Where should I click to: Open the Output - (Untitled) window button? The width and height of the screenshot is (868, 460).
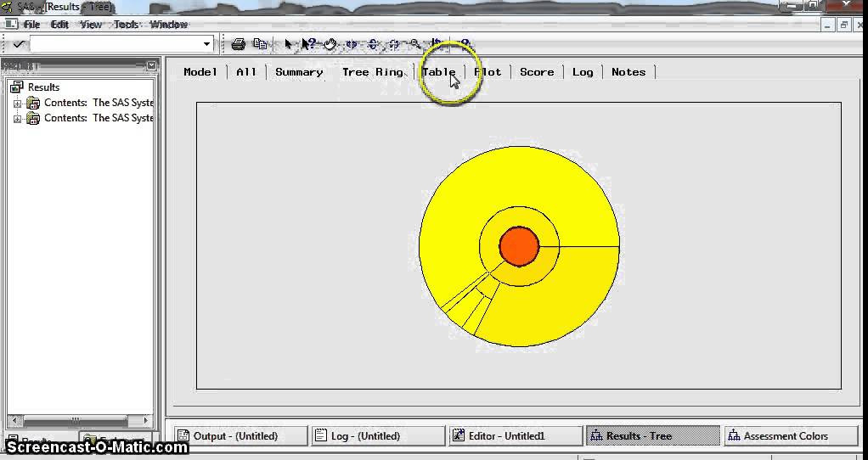click(241, 435)
